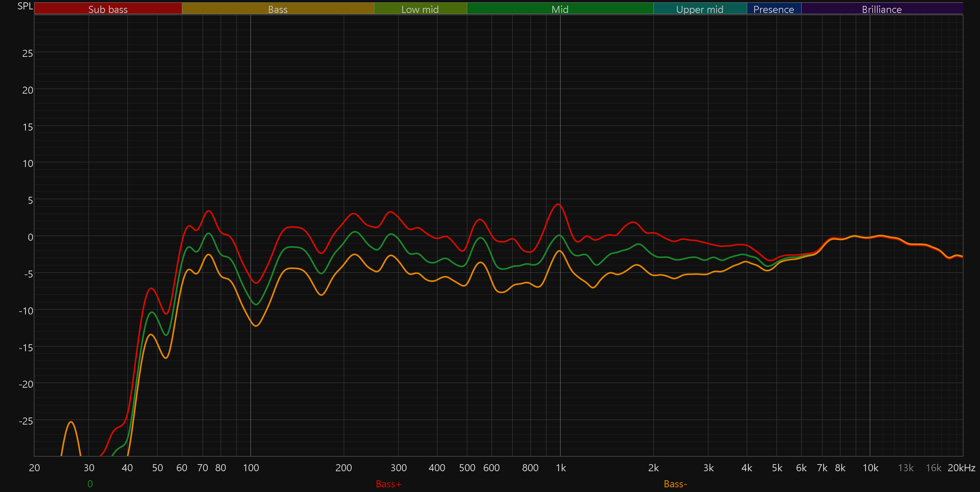The width and height of the screenshot is (980, 492).
Task: Click the -25 dB vertical axis label
Action: [26, 421]
